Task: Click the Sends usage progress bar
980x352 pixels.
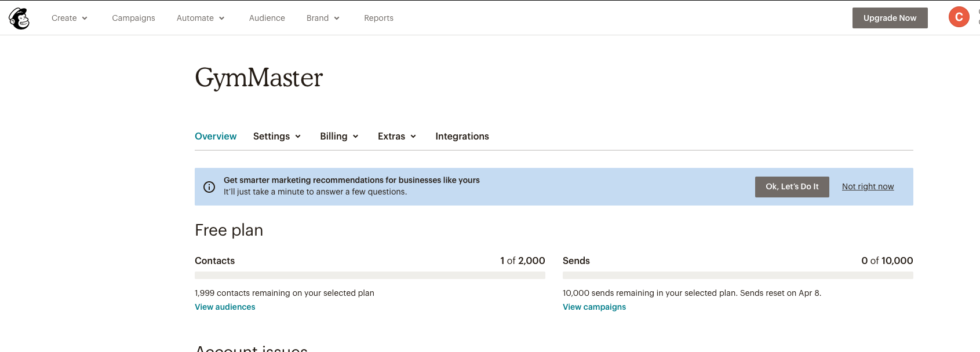Action: (x=738, y=276)
